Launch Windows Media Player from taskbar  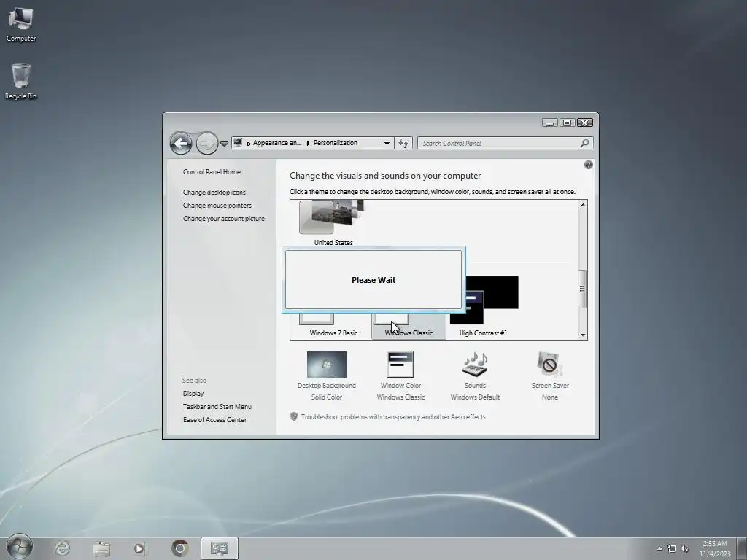tap(140, 548)
